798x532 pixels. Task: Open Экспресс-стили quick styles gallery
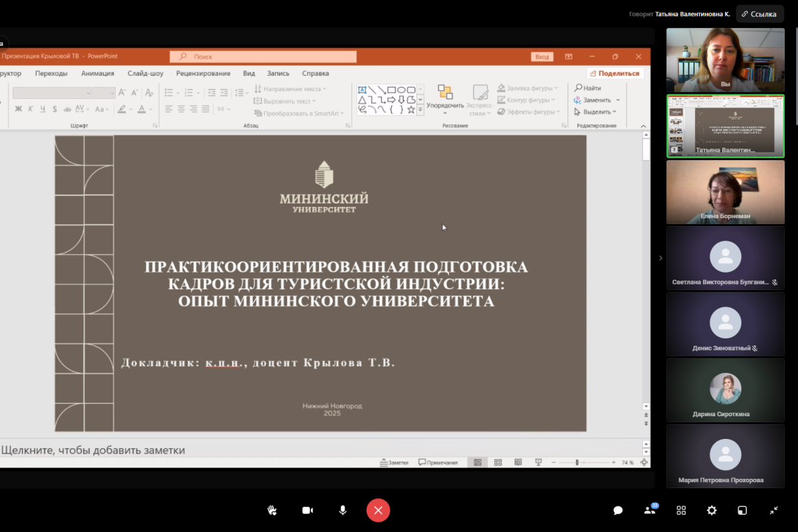pos(479,100)
